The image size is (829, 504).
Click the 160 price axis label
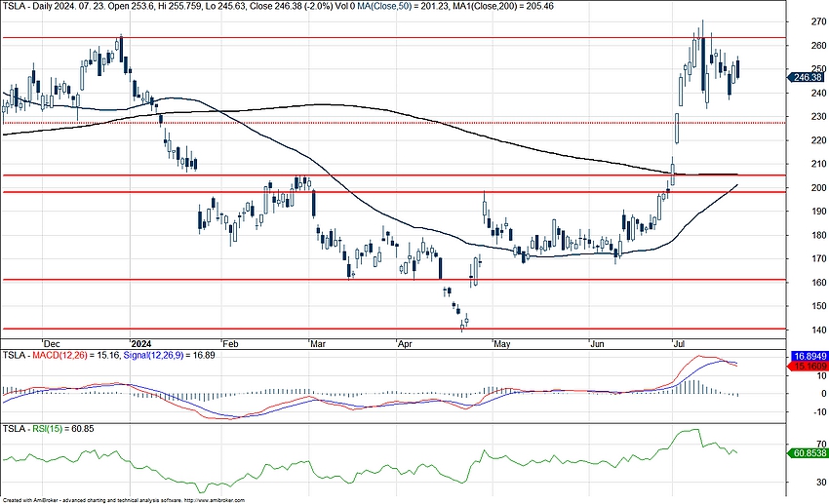click(819, 282)
